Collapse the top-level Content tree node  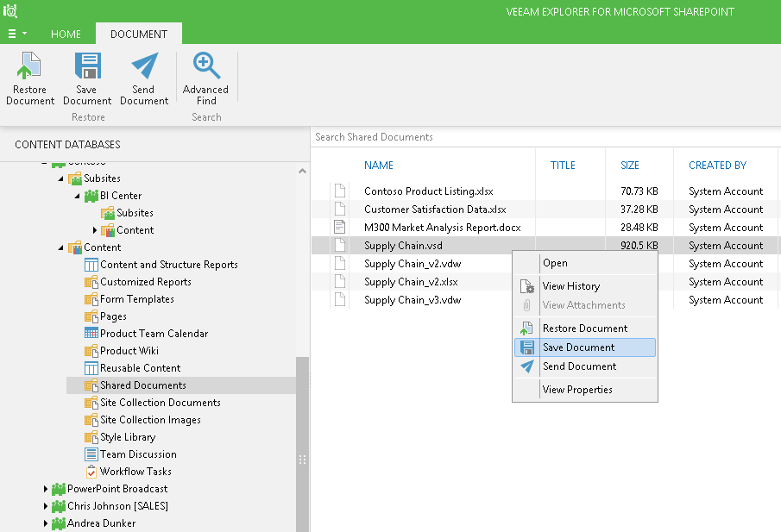tap(60, 247)
